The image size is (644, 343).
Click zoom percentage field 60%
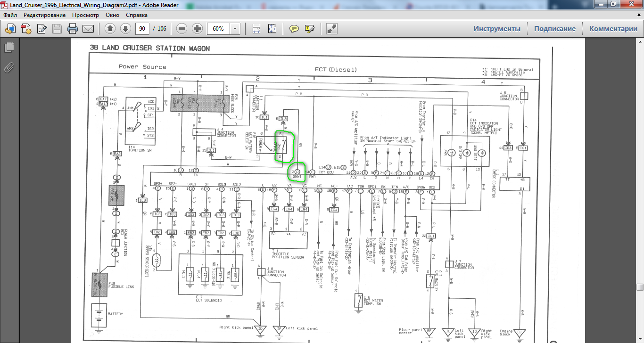[x=218, y=29]
